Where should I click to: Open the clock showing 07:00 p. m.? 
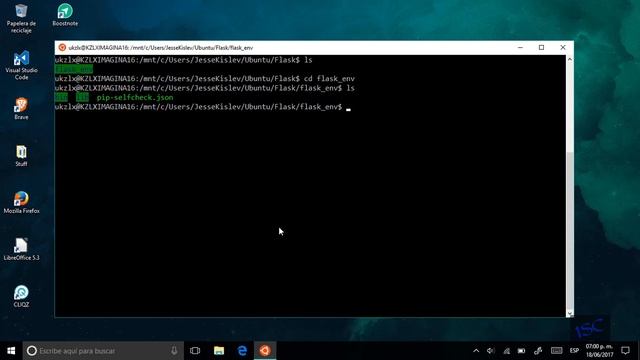[x=599, y=351]
